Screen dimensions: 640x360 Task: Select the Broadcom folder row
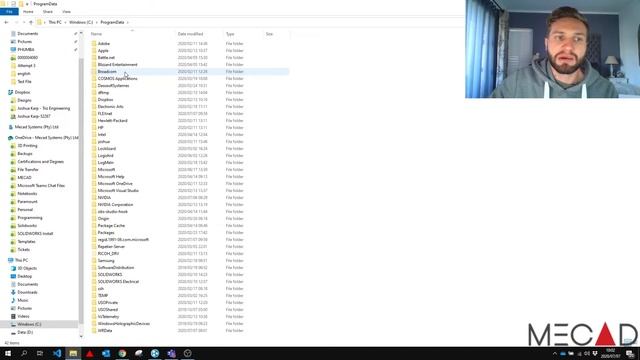coord(190,71)
